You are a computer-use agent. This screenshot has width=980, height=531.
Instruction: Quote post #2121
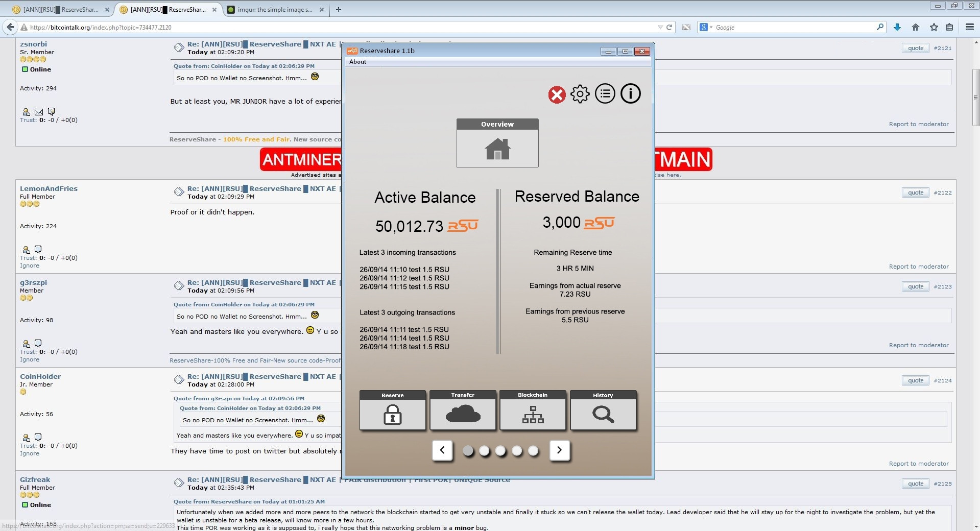pos(915,48)
